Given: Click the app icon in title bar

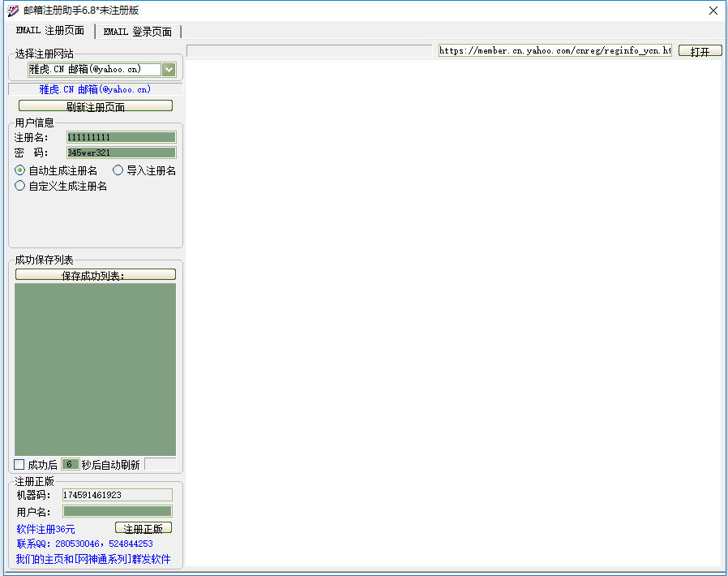Looking at the screenshot, I should coord(13,11).
